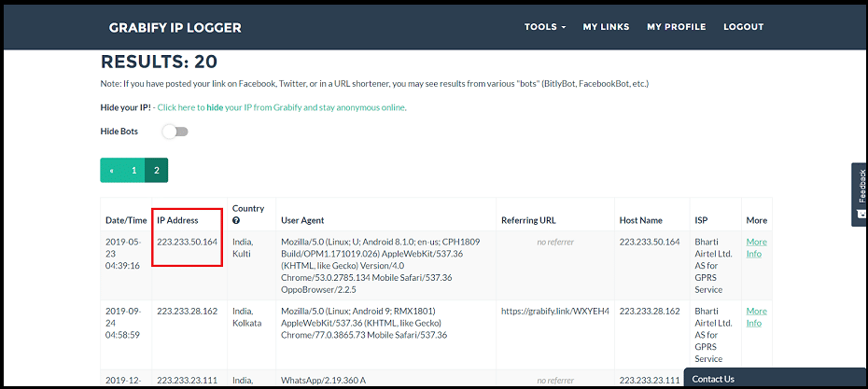Go to previous page using the « arrow
Viewport: 868px width, 389px height.
pyautogui.click(x=111, y=171)
